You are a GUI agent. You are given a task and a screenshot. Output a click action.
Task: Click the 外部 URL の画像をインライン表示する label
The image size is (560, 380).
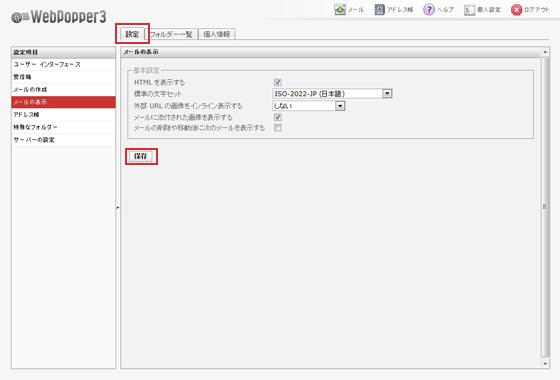tap(188, 106)
